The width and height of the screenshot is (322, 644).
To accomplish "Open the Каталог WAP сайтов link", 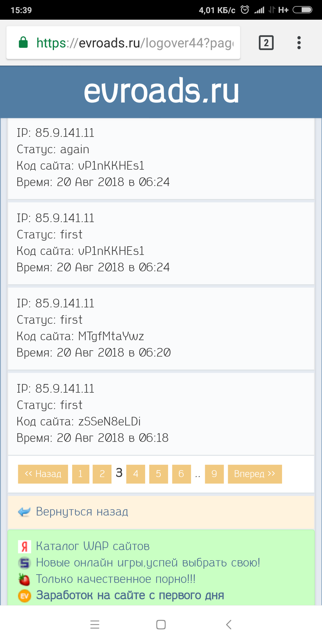I will point(93,546).
